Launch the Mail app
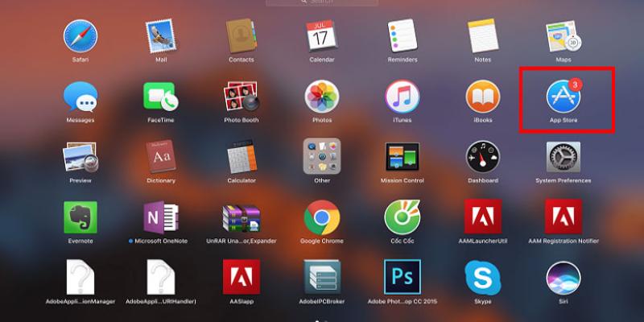The width and height of the screenshot is (644, 322). coord(161,36)
